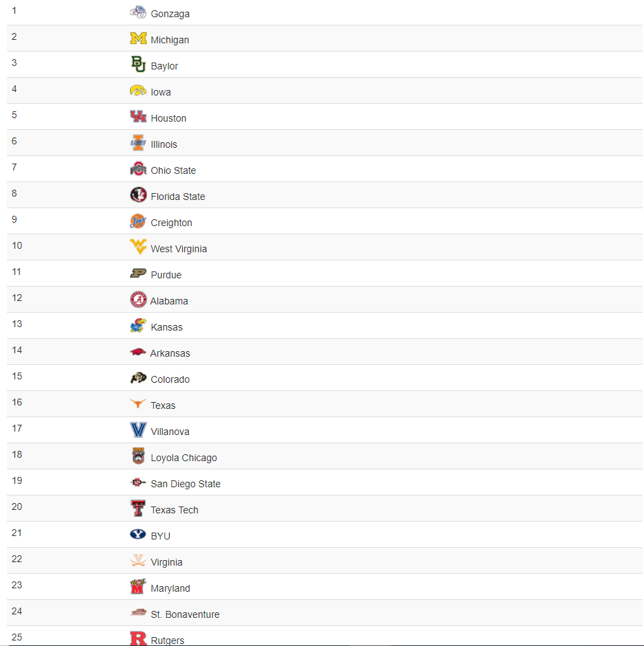
Task: Select the Baylor BU logo icon
Action: coord(138,65)
